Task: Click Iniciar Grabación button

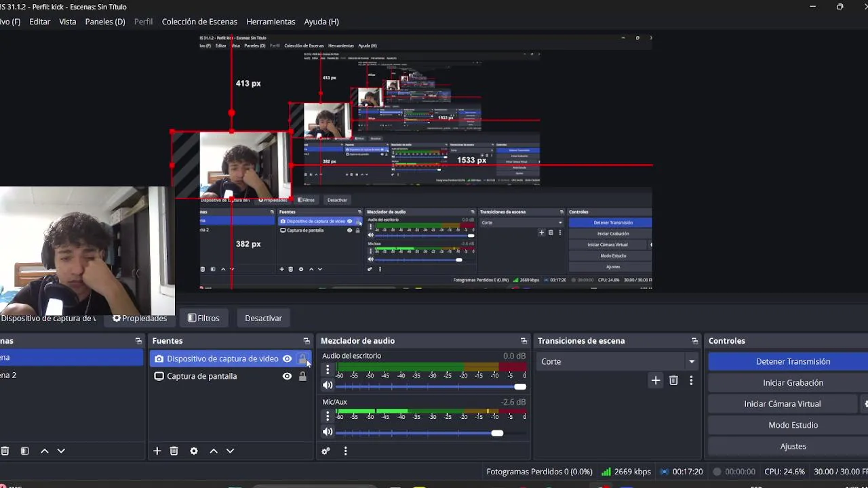Action: point(793,383)
